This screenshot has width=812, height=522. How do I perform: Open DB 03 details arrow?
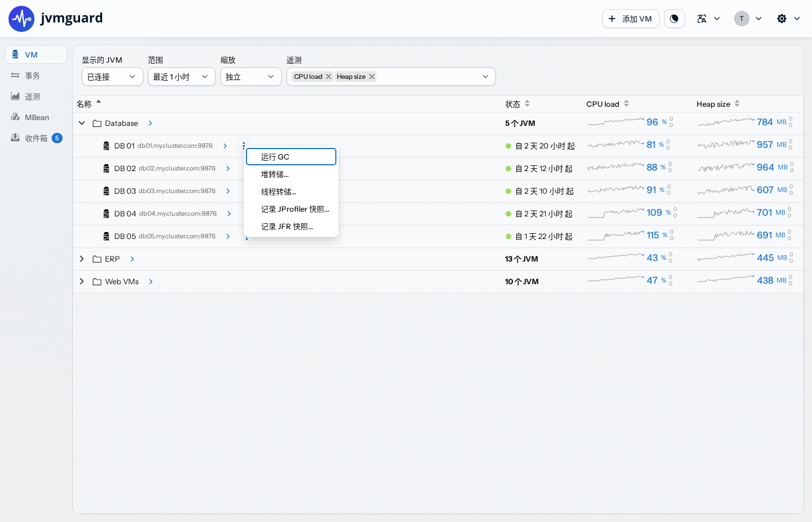228,191
